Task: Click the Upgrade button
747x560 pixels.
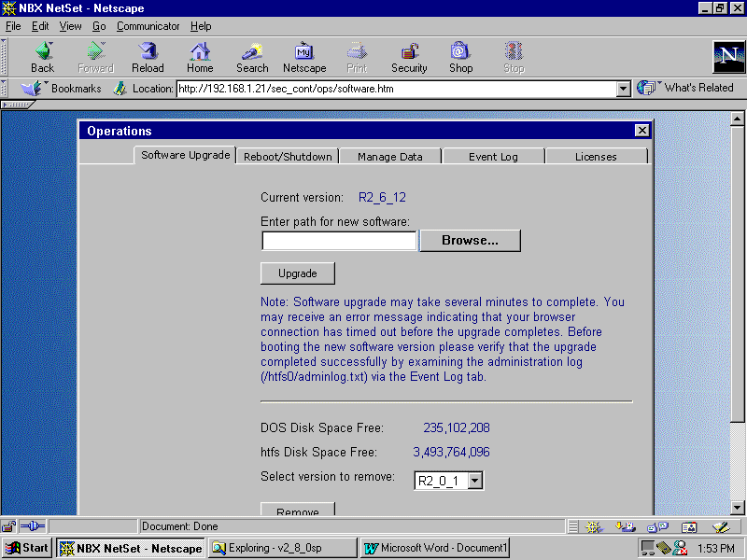Action: 297,273
